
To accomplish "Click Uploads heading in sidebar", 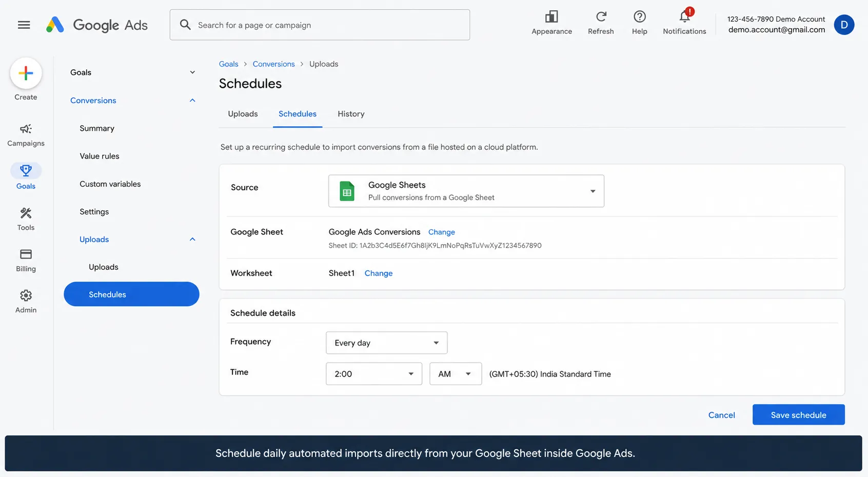I will click(x=94, y=240).
